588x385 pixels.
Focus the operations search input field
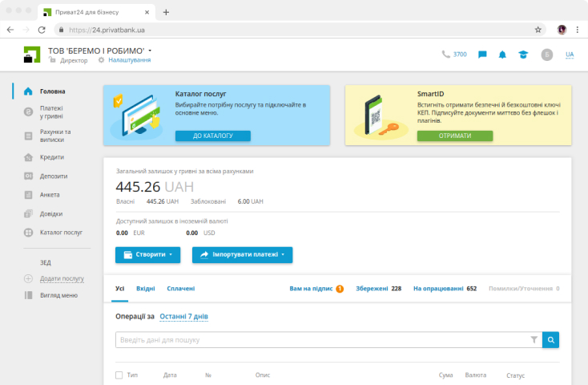[x=320, y=340]
